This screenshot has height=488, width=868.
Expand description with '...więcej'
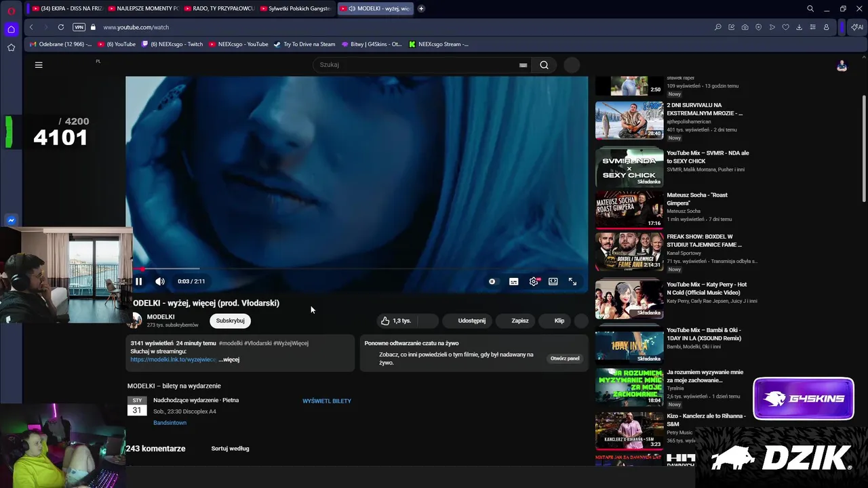[x=229, y=360]
